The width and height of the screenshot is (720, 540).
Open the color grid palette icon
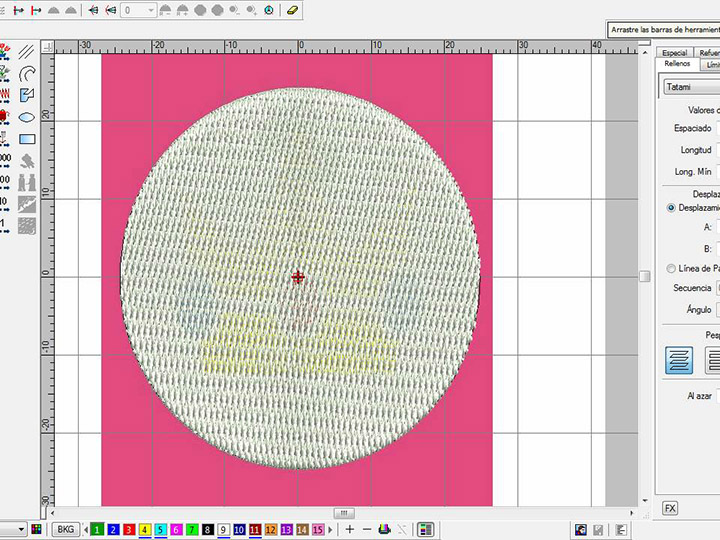point(36,529)
